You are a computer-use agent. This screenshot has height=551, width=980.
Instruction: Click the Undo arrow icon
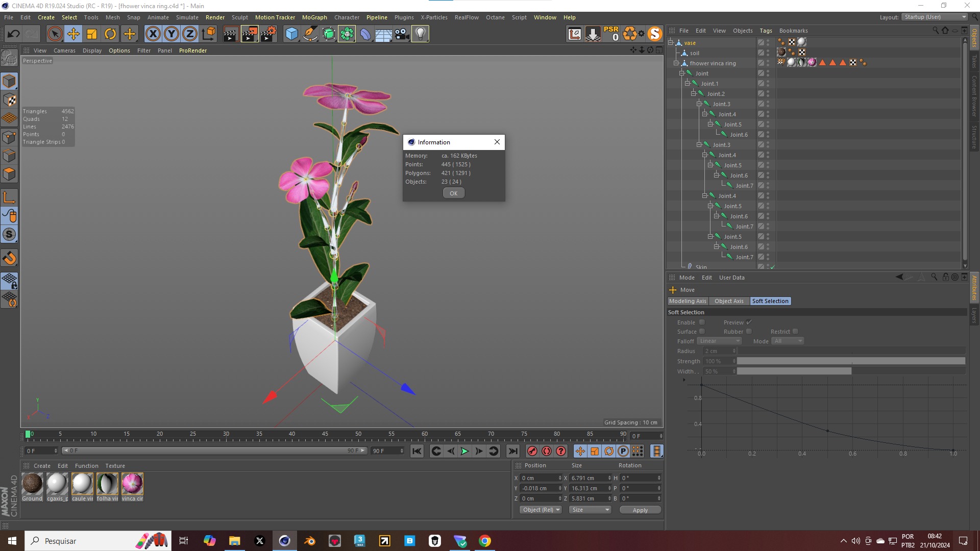(x=14, y=34)
